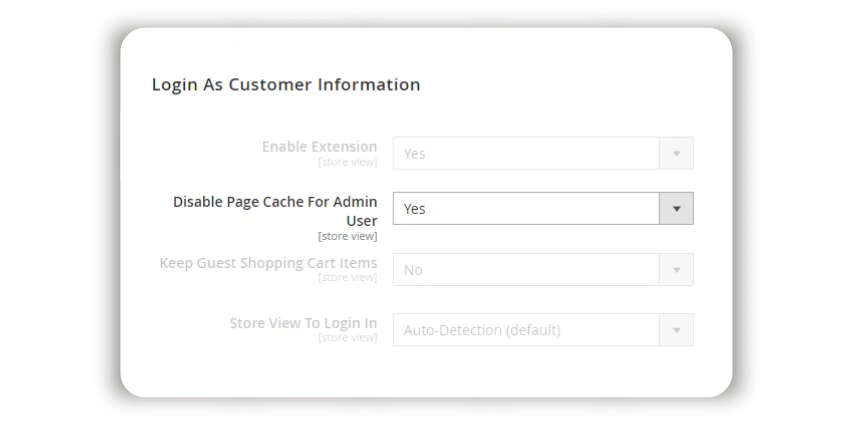Screen dimensions: 853x425
Task: Click the Keep Guest Shopping Cart arrow
Action: pos(676,269)
